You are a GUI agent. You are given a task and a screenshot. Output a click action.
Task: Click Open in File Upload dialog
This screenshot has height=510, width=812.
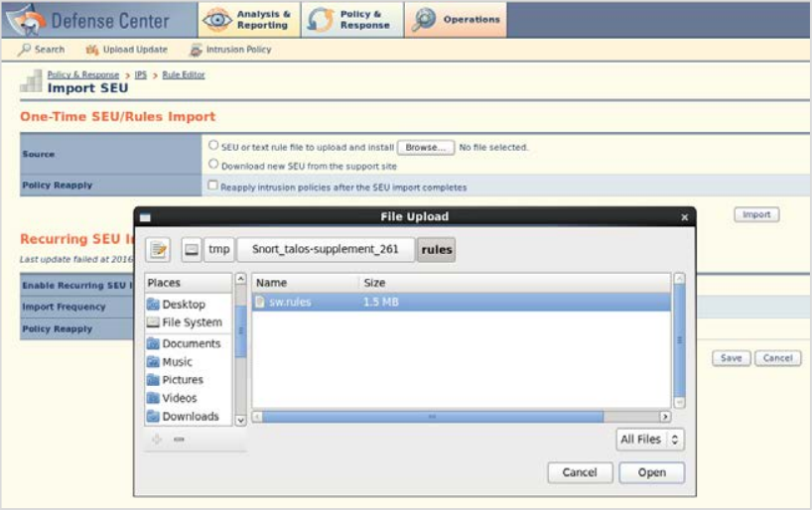[x=652, y=472]
